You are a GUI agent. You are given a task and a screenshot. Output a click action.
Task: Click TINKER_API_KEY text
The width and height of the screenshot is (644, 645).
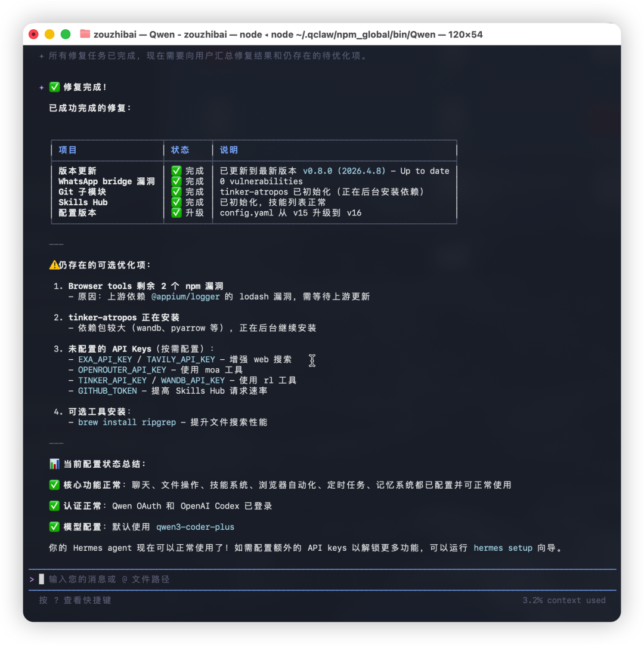click(x=112, y=381)
